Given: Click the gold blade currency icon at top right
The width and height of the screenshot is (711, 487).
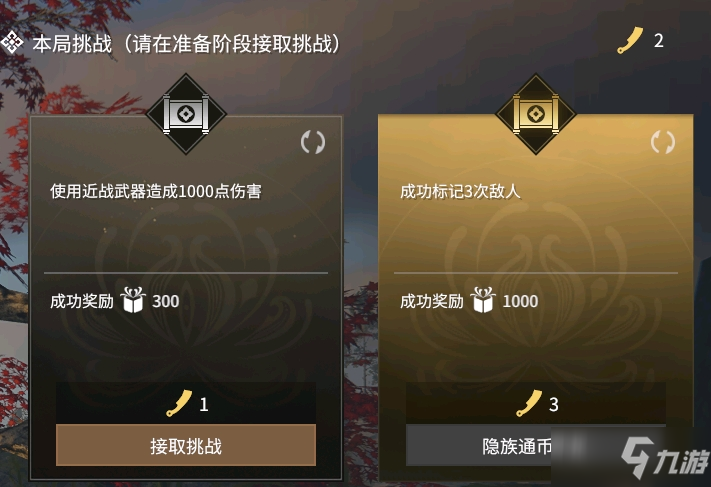Looking at the screenshot, I should (630, 40).
